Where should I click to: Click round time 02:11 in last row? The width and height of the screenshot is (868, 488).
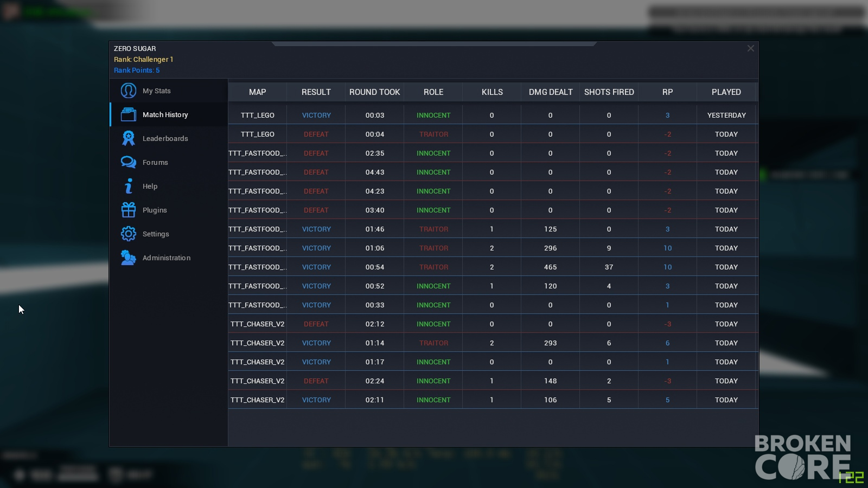[x=375, y=400]
